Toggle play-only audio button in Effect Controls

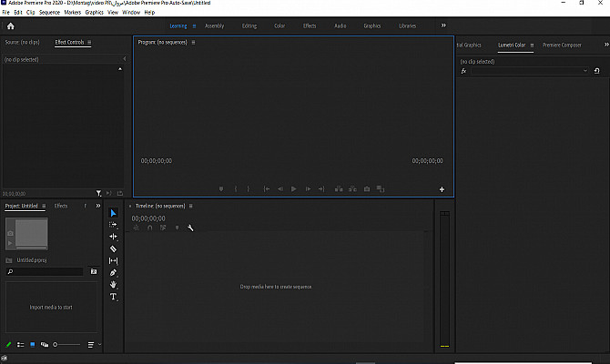(x=109, y=193)
